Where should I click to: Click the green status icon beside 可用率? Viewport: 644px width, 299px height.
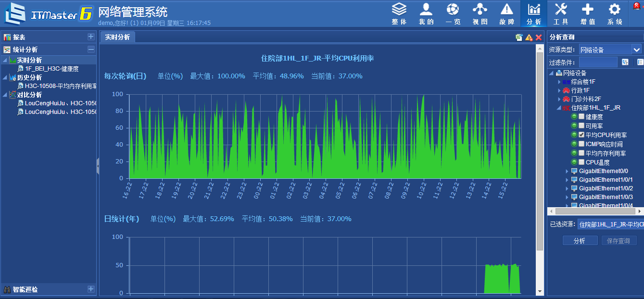point(574,126)
